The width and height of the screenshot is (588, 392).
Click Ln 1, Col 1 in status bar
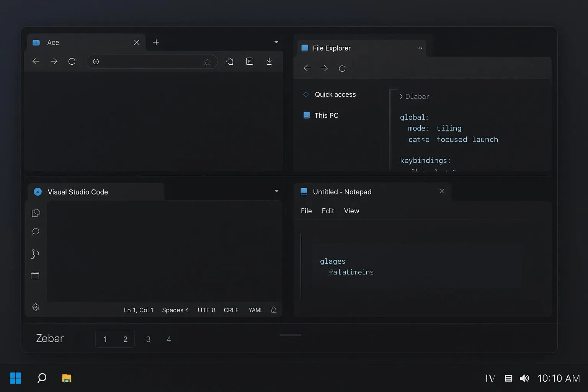click(139, 310)
